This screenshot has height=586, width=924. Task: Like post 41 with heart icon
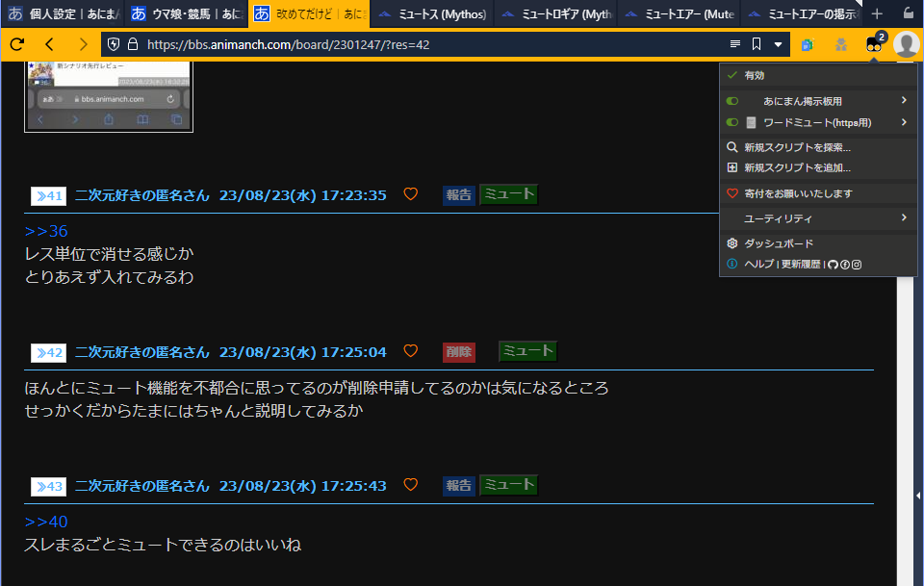tap(411, 193)
